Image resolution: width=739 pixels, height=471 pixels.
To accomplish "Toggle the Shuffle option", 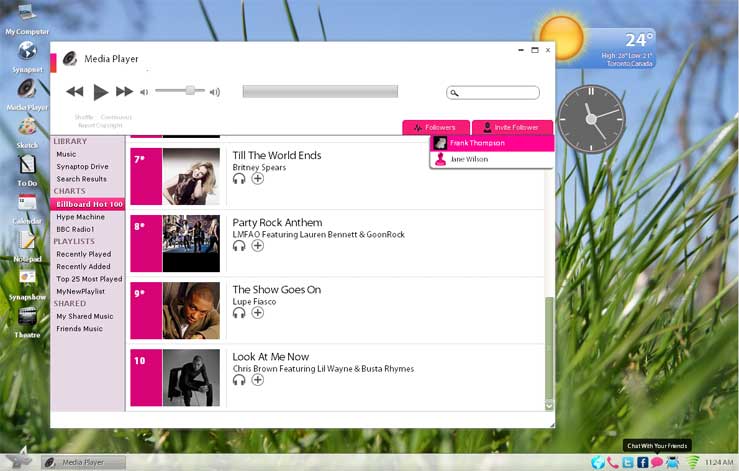I will (x=84, y=117).
